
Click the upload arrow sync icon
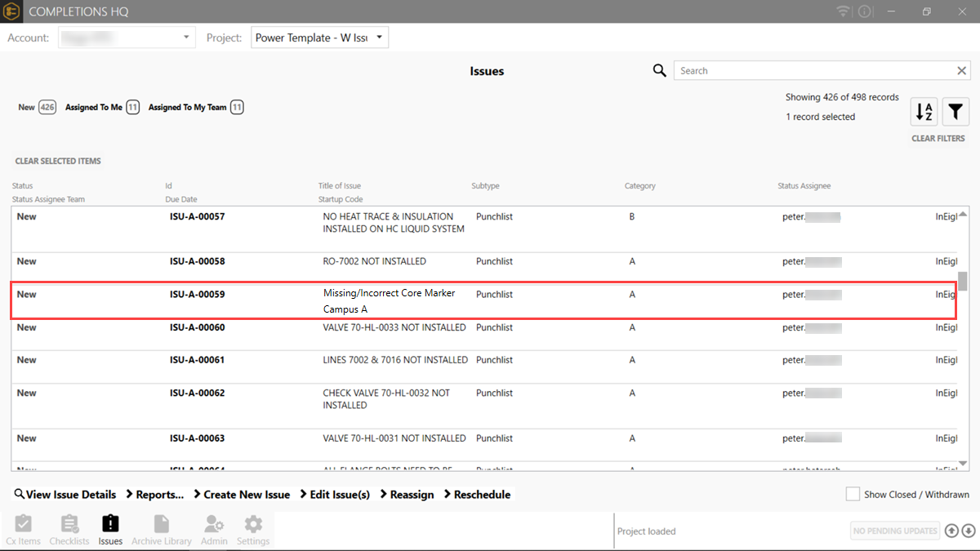pos(952,531)
